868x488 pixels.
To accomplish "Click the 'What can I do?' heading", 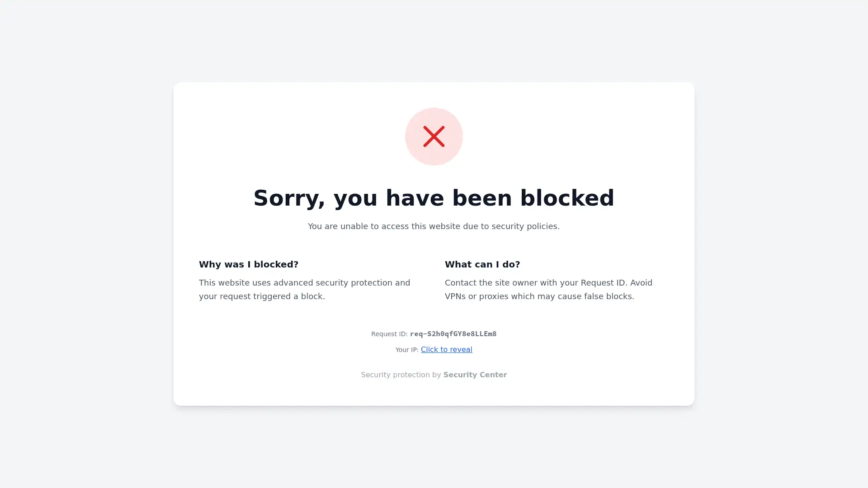I will [x=482, y=264].
